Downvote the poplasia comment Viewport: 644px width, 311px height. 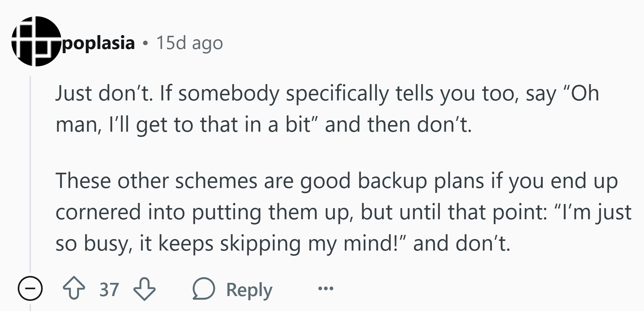[x=145, y=289]
